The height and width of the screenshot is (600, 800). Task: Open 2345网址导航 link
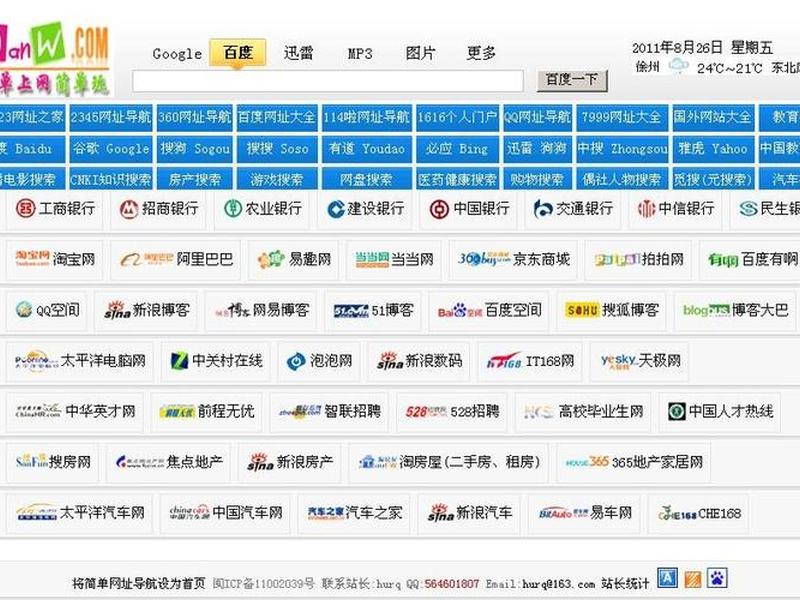[111, 117]
